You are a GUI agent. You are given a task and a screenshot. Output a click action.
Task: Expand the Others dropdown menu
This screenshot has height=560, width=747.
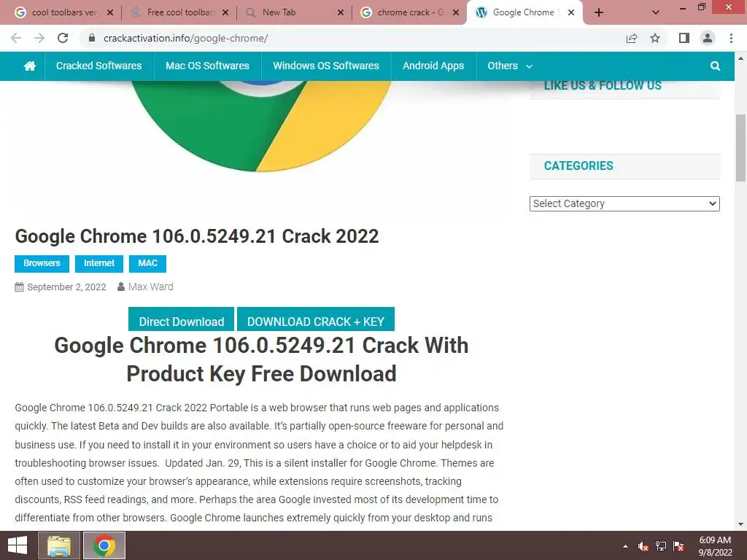tap(510, 66)
